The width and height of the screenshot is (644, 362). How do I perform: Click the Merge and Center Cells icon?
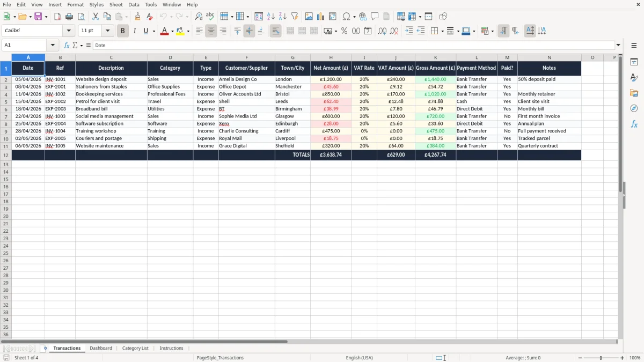290,31
